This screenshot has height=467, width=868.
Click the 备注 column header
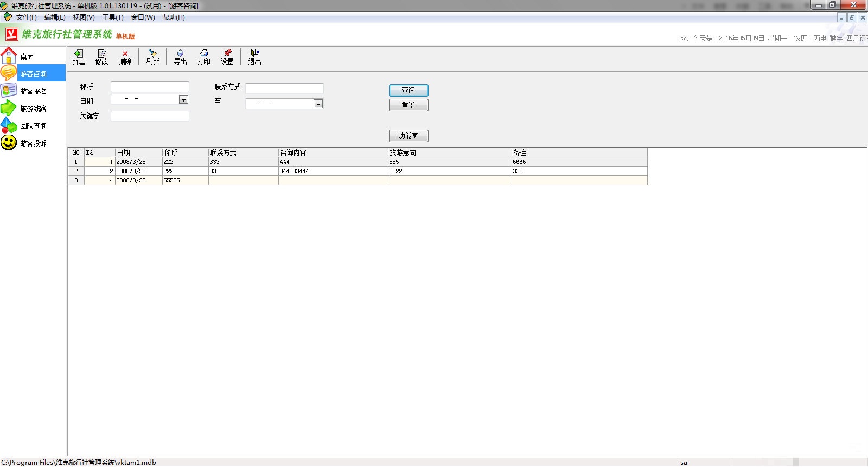[579, 153]
